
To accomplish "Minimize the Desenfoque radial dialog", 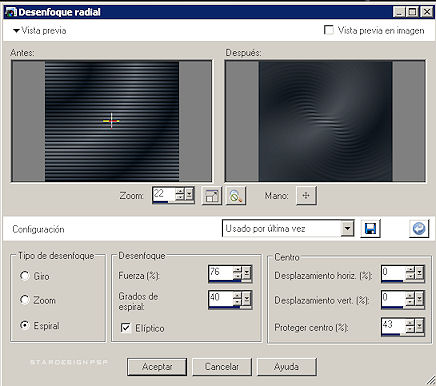I will coord(399,12).
